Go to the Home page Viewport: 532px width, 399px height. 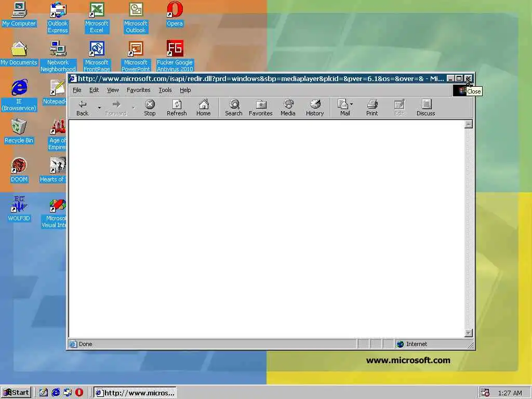point(204,108)
